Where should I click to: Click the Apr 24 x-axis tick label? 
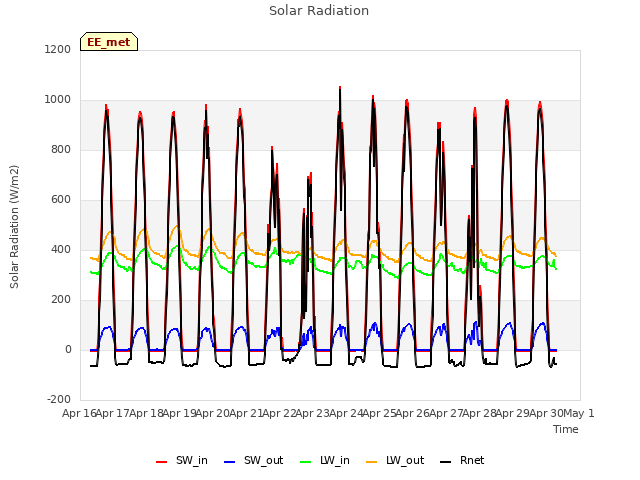pos(346,413)
